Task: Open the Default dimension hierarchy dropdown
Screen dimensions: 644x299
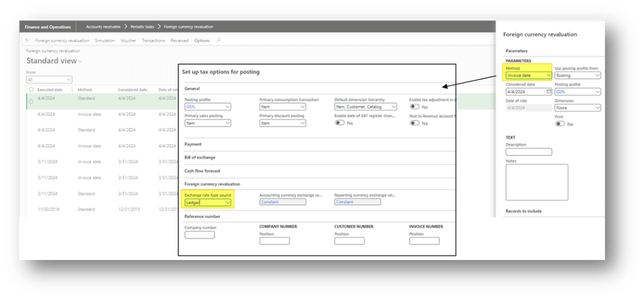Action: point(365,107)
